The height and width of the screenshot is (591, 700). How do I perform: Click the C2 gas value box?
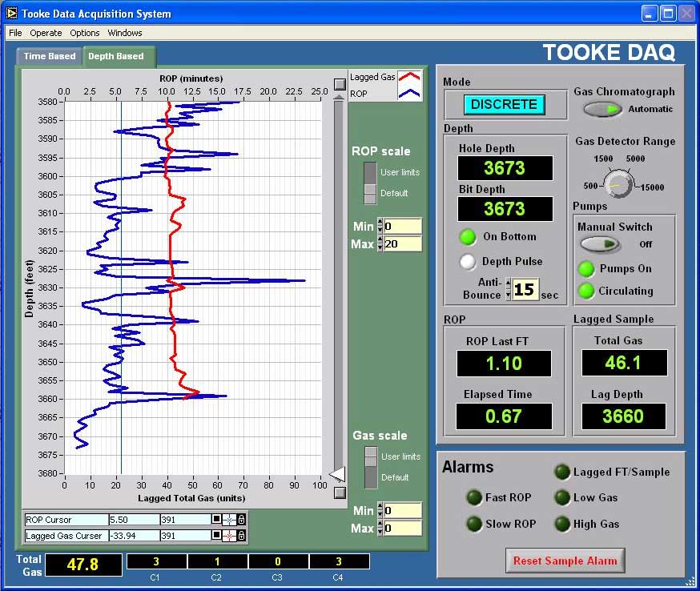(217, 561)
